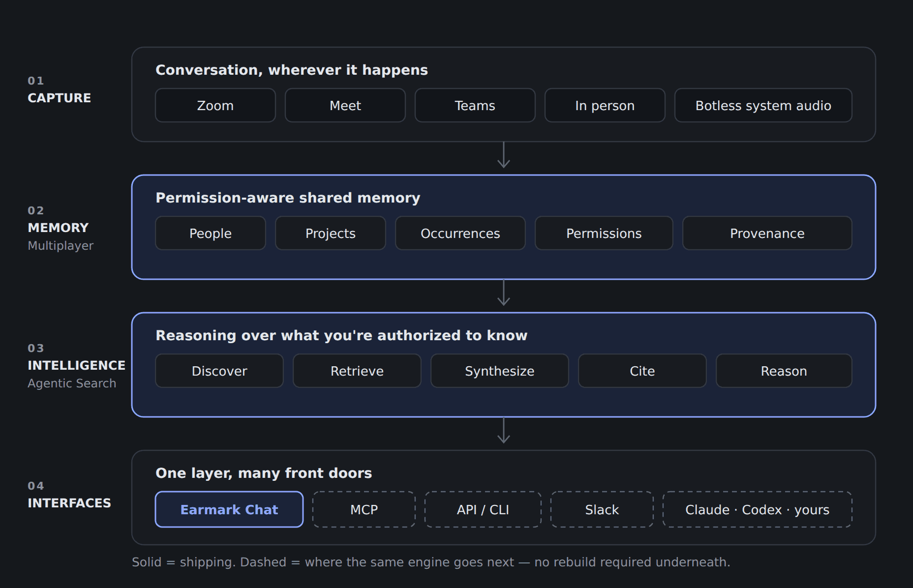The width and height of the screenshot is (913, 588).
Task: Select the Provenance chip
Action: 767,233
